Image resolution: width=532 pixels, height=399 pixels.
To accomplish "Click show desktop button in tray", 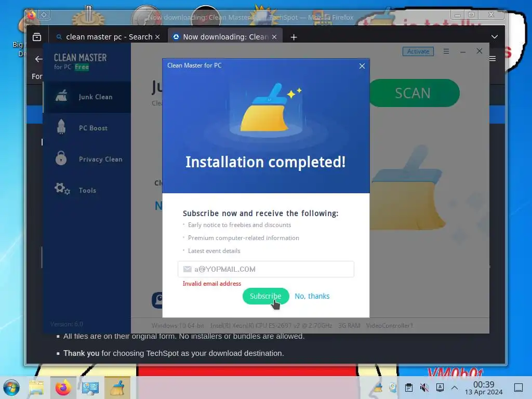I will [x=518, y=388].
